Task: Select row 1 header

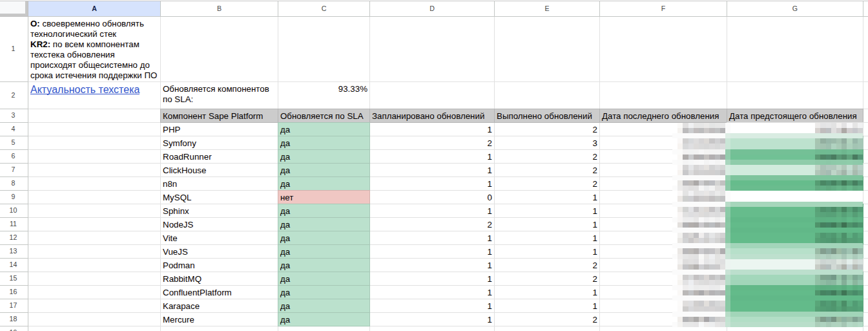Action: click(x=14, y=49)
